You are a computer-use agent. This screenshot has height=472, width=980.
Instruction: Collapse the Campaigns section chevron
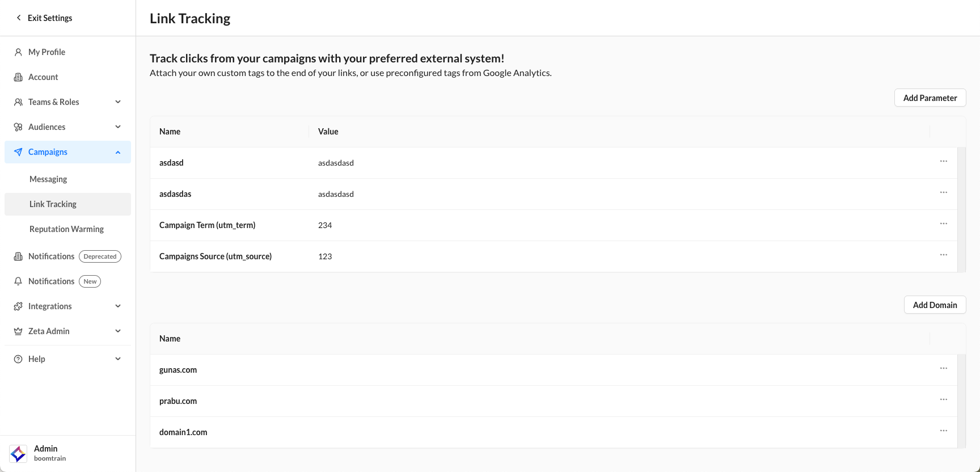coord(118,152)
